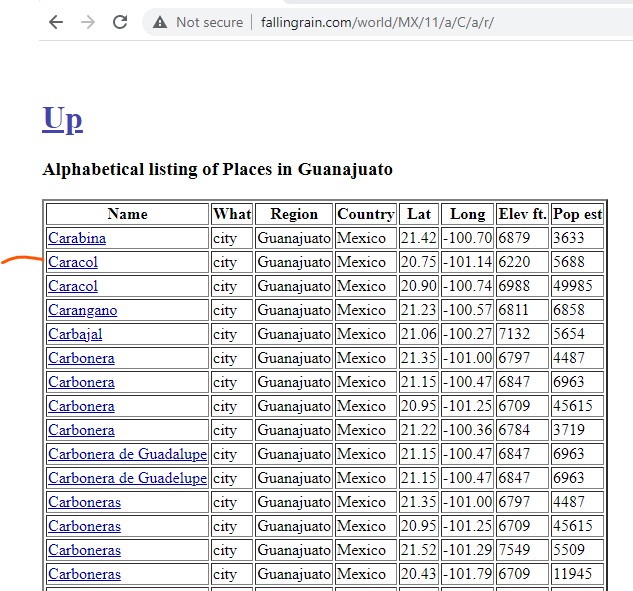Image resolution: width=633 pixels, height=591 pixels.
Task: Open the Carboneras link with elevation 7549
Action: click(84, 550)
